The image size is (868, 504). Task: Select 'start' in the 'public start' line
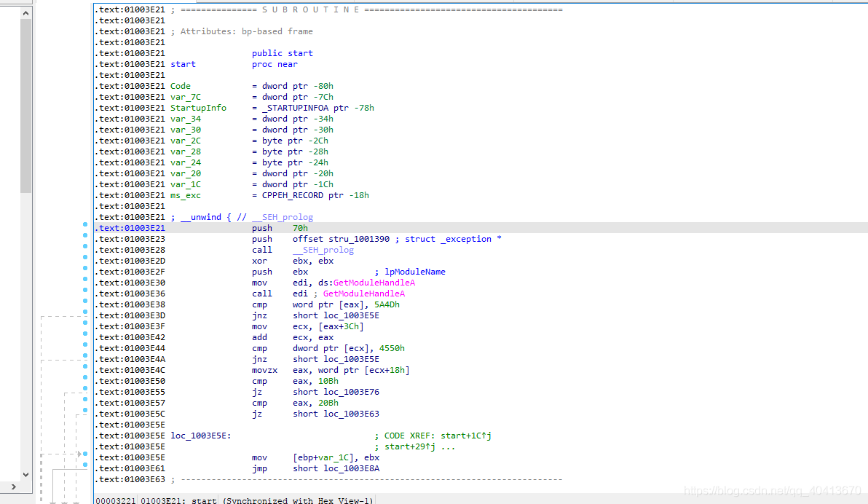pyautogui.click(x=300, y=53)
